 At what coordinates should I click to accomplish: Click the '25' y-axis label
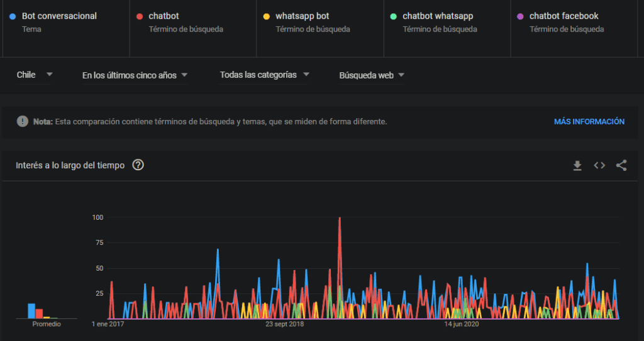click(99, 293)
